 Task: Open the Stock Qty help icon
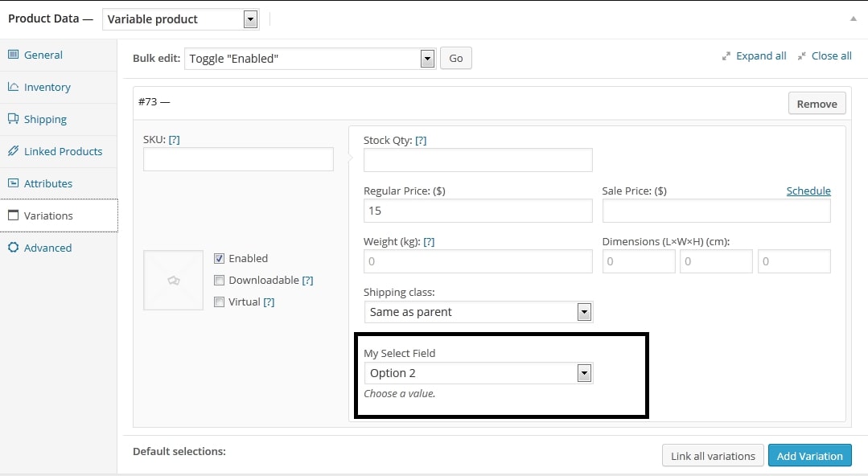coord(422,139)
